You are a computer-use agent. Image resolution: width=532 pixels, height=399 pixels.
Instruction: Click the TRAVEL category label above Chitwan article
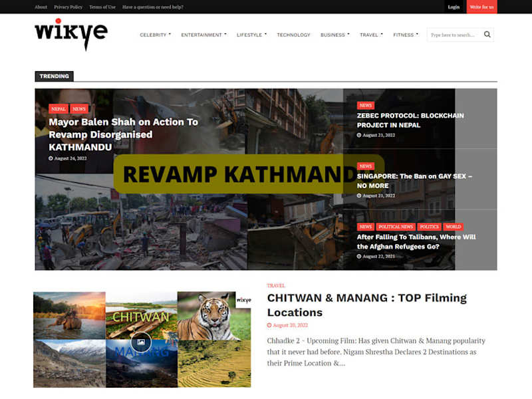pyautogui.click(x=276, y=286)
